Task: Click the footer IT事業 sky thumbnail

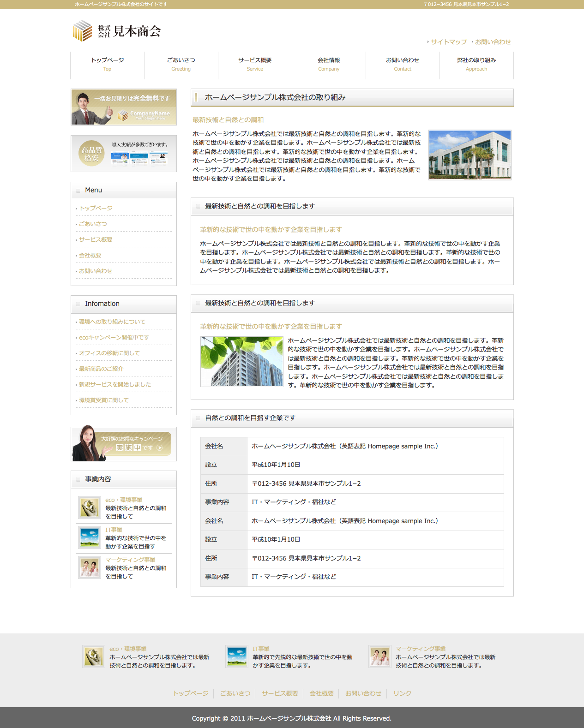Action: click(x=237, y=656)
